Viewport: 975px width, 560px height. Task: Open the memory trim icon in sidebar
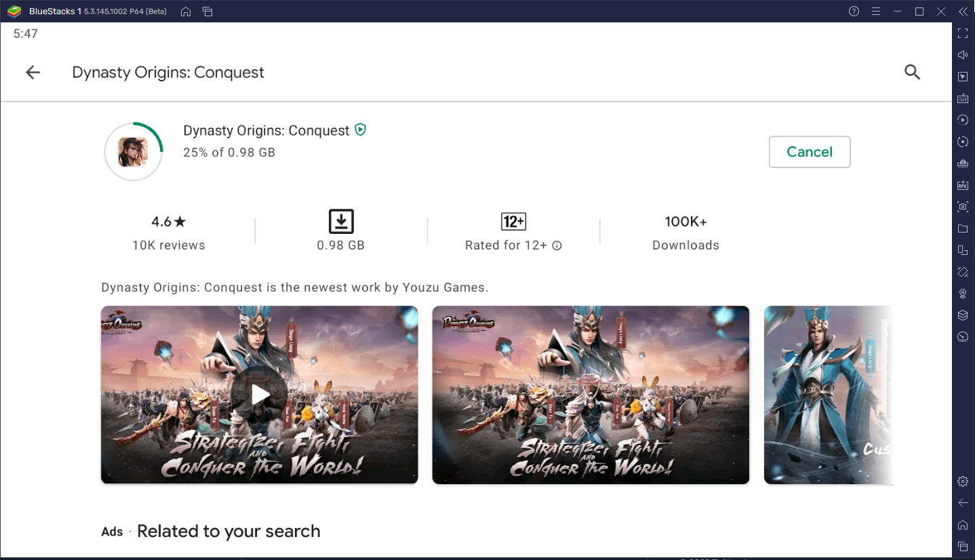click(962, 163)
